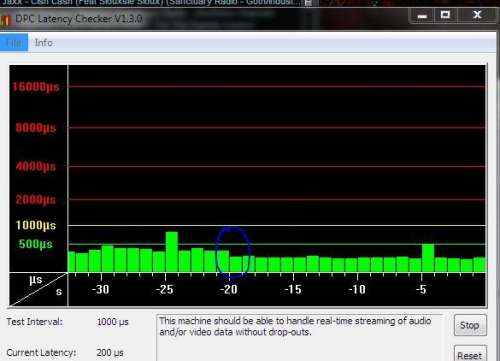The height and width of the screenshot is (361, 500).
Task: Click the 500µs graph label
Action: pyautogui.click(x=36, y=244)
